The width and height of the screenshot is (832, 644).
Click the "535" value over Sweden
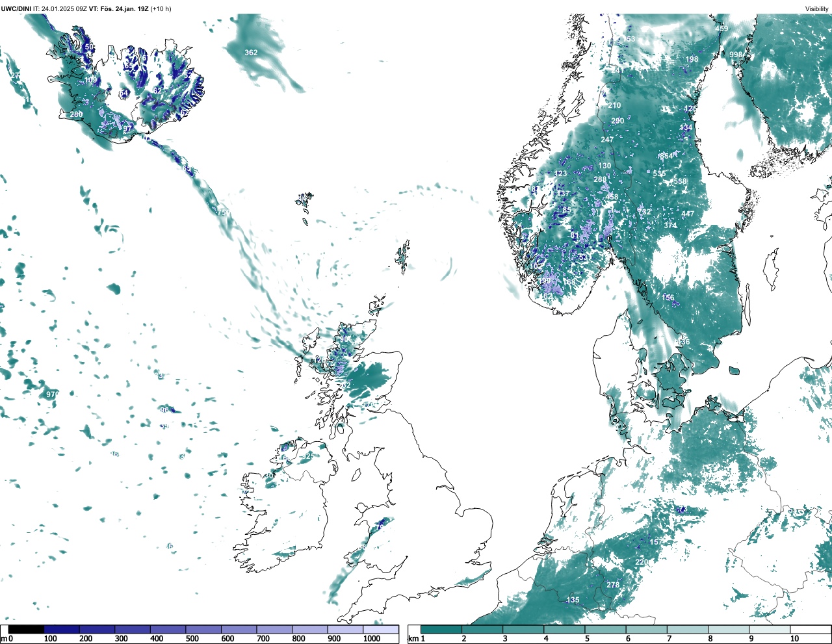tap(659, 174)
